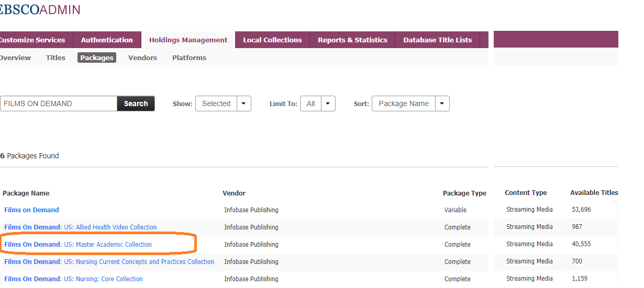Click Infobase Publishing in Master Academic row

point(251,244)
